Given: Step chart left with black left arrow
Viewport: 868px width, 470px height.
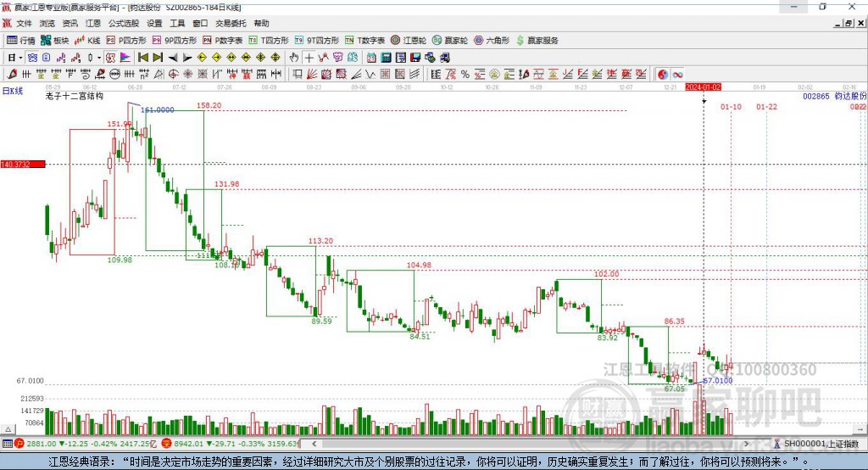Looking at the screenshot, I should (x=173, y=58).
